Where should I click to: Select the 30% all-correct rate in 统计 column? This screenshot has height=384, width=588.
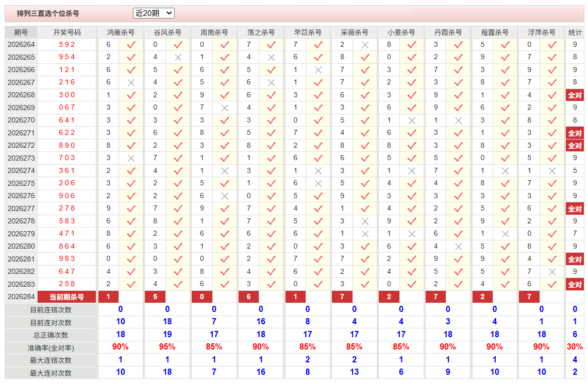click(x=575, y=347)
